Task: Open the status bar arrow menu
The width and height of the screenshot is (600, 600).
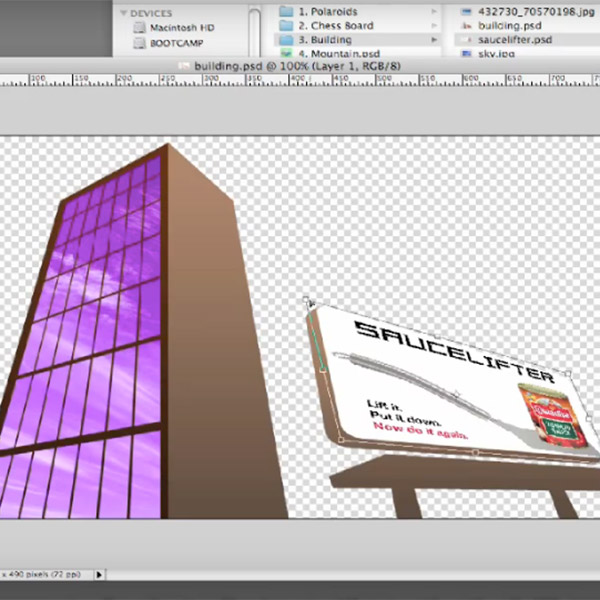Action: click(99, 574)
